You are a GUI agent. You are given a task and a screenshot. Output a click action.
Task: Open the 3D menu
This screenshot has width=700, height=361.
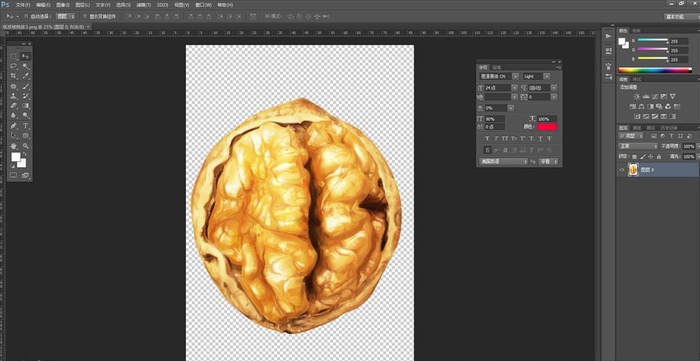[162, 5]
